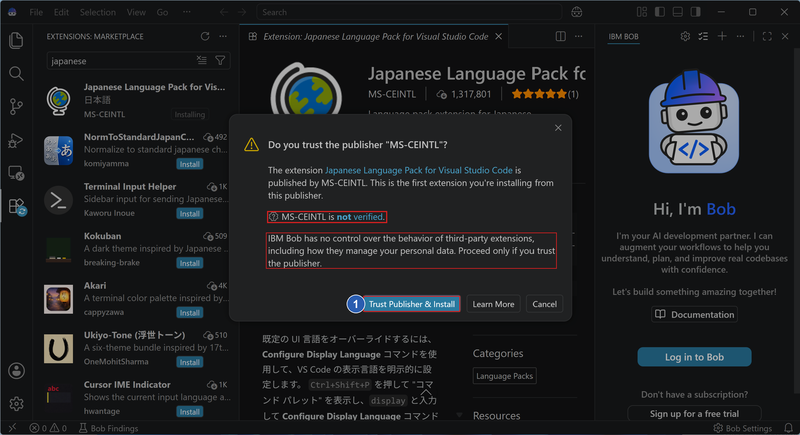Install Terminal Input Helper extension
Viewport: 800px width, 435px height.
[190, 213]
